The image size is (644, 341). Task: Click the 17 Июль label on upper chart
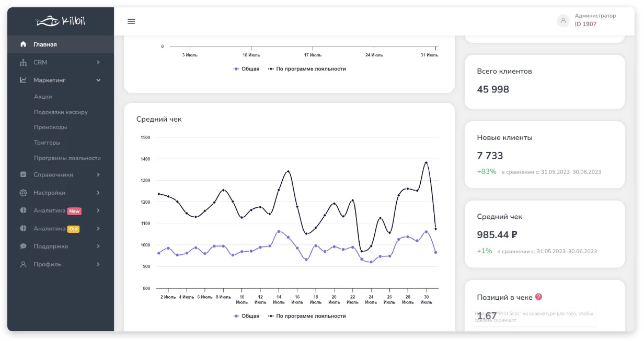[x=313, y=55]
